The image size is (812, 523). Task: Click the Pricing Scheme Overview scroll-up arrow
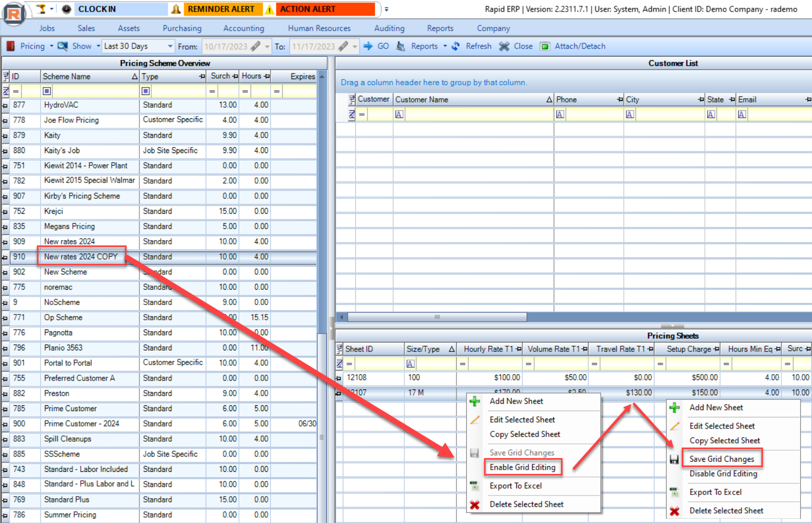(x=322, y=77)
